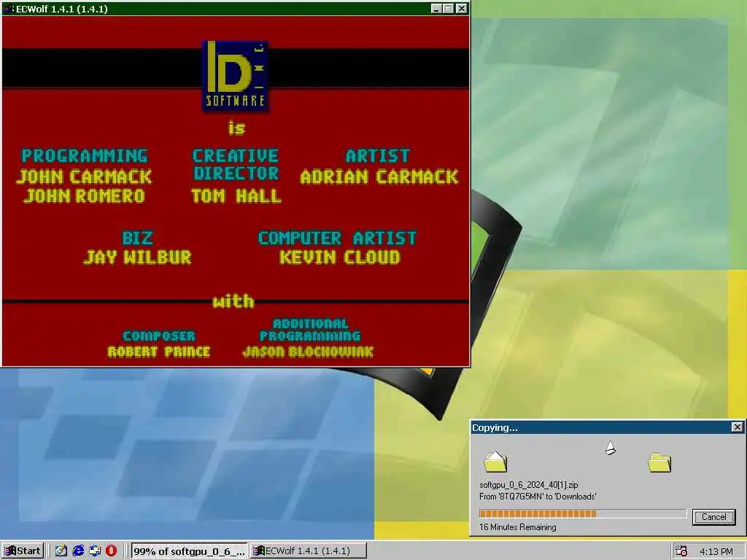Image resolution: width=747 pixels, height=560 pixels.
Task: Switch to the 99% of softgpu taskbar button
Action: coord(189,551)
